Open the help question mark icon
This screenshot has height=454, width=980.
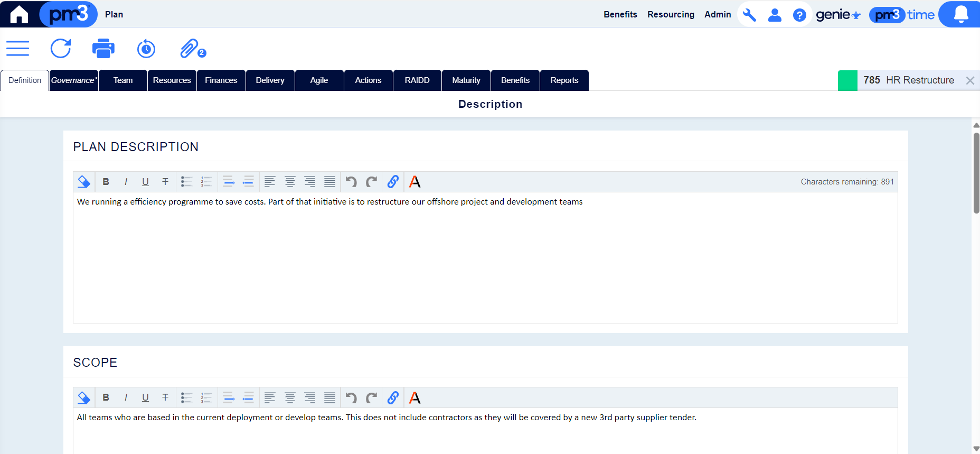pyautogui.click(x=799, y=15)
